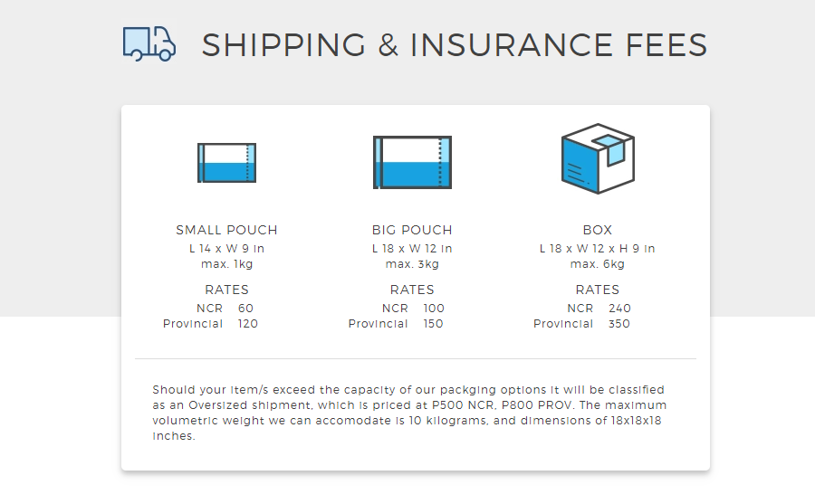Click small pouch NCR rate 60
The height and width of the screenshot is (504, 815).
tap(245, 309)
